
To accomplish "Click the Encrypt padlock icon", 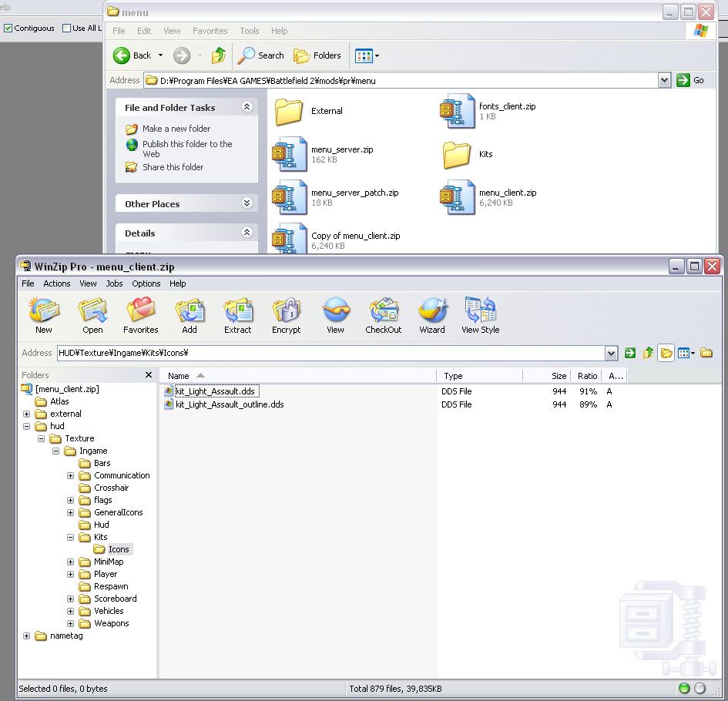I will 286,311.
